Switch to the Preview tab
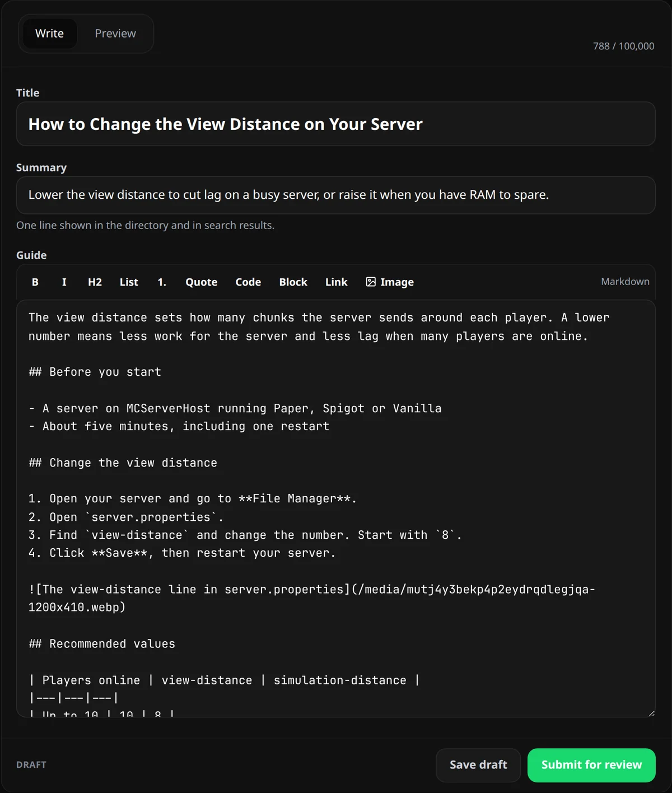 coord(115,34)
